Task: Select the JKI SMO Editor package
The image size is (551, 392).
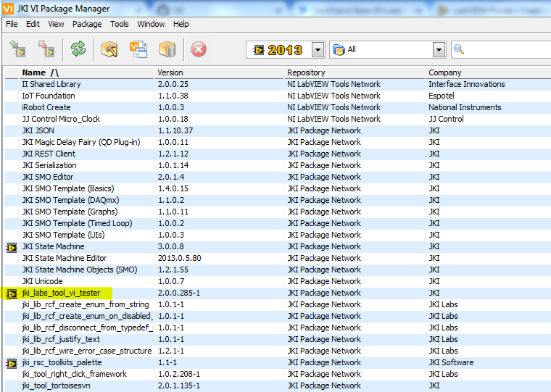Action: click(x=48, y=177)
